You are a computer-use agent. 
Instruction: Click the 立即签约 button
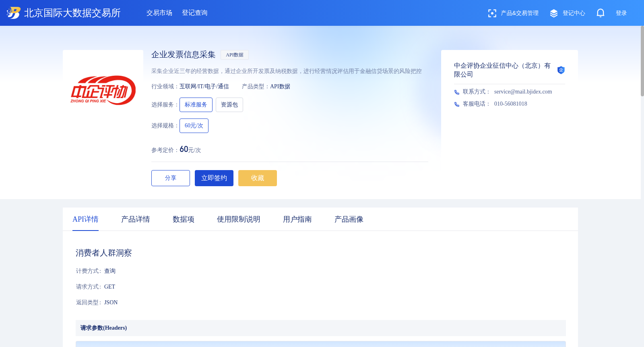click(214, 178)
